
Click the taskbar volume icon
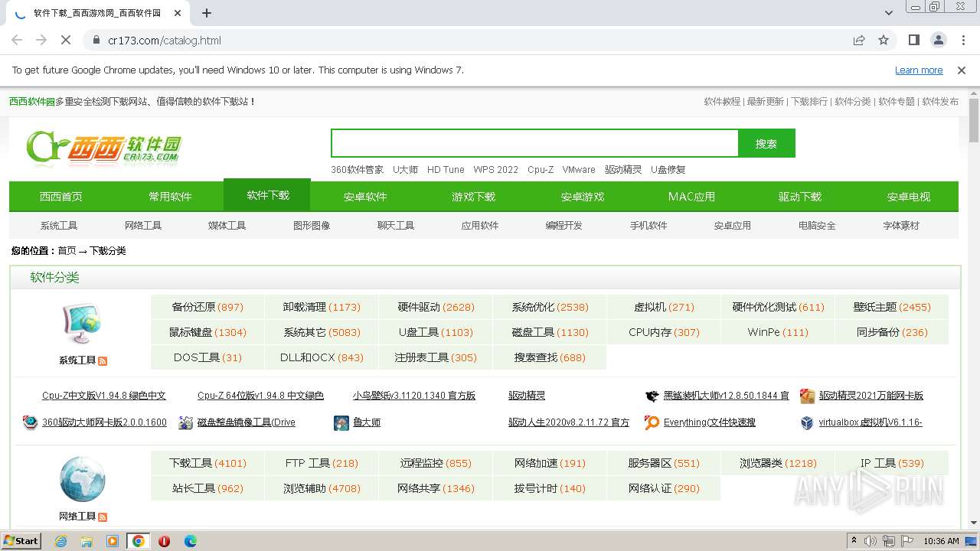pos(871,541)
